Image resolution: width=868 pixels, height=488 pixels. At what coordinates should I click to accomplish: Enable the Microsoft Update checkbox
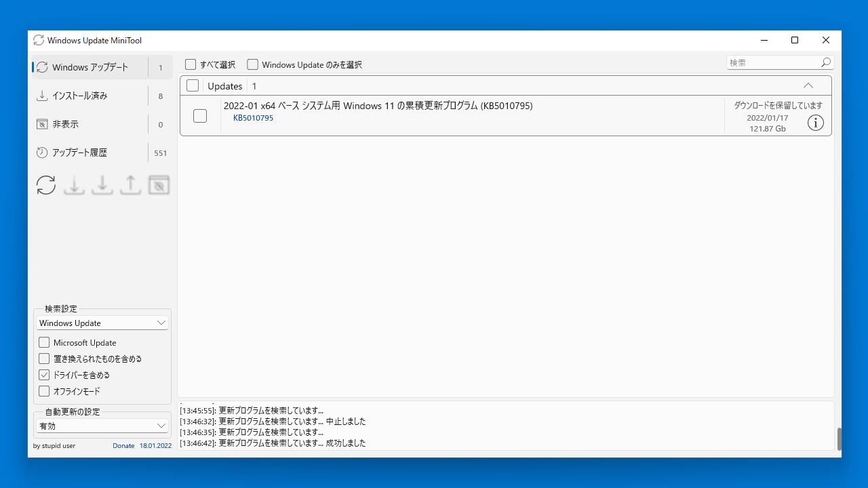point(44,342)
